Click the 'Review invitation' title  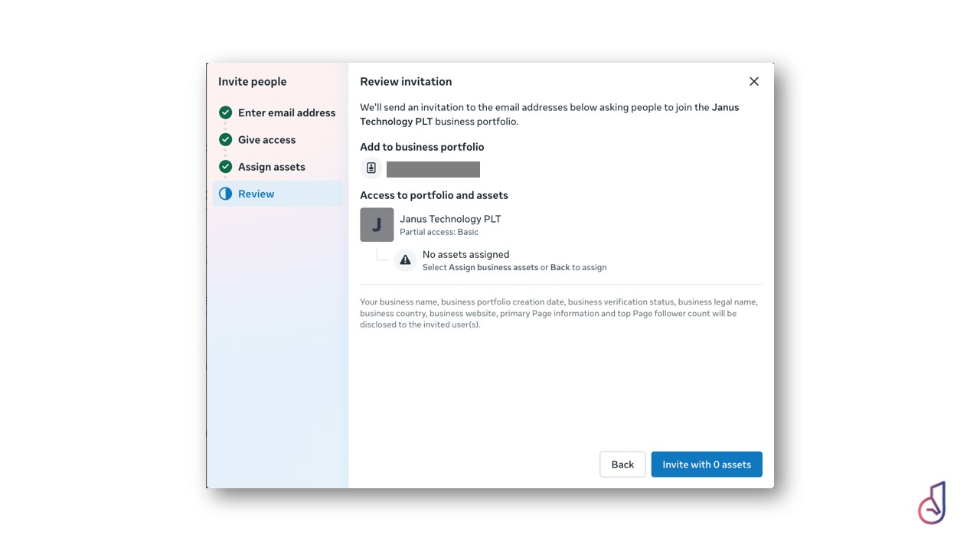click(x=406, y=82)
